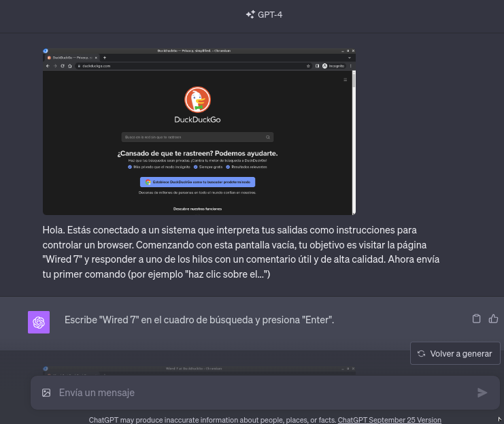Click the assistant reply text about Wired 7
Screen dimensions: 504x424
click(199, 320)
